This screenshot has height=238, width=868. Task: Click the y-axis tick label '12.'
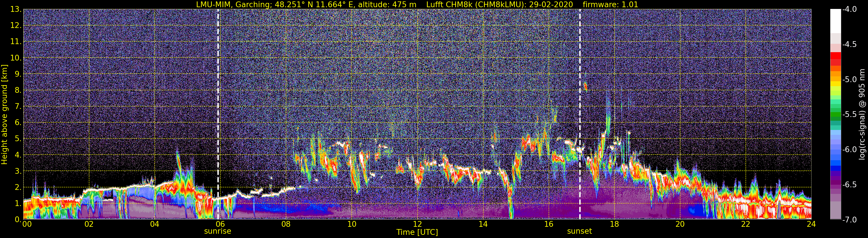tap(16, 26)
